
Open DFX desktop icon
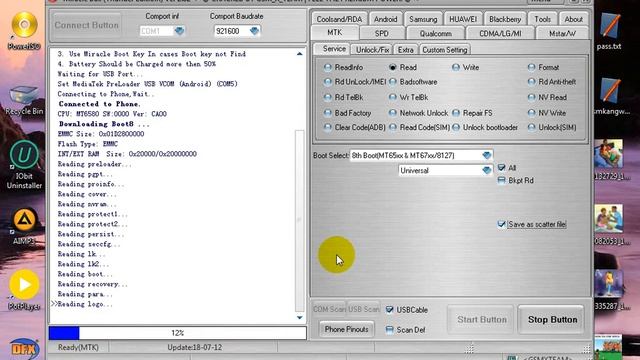(24, 349)
